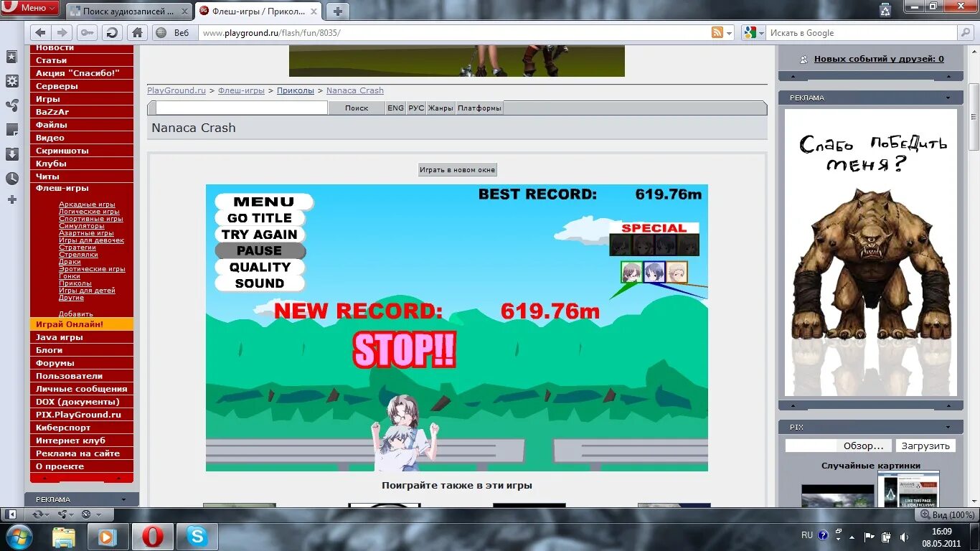The width and height of the screenshot is (980, 551).
Task: Click TRY AGAIN in the game
Action: point(260,235)
